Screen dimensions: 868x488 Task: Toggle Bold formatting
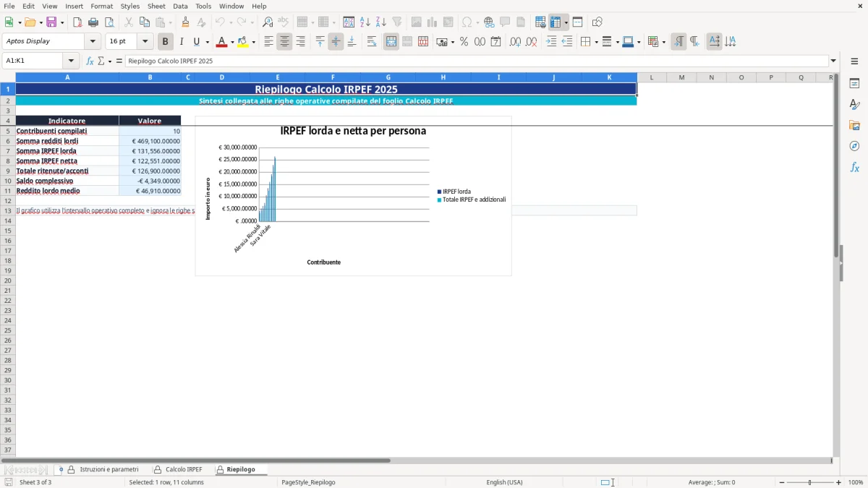tap(166, 42)
